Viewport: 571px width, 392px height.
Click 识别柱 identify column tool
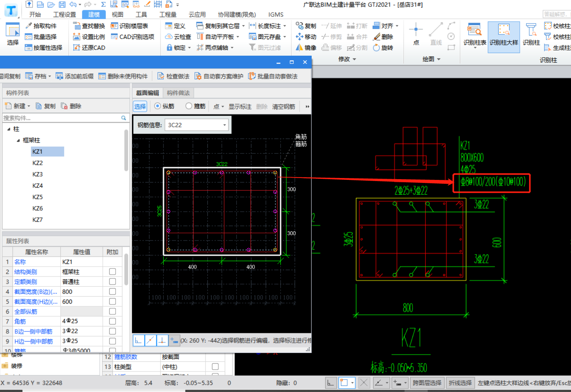click(531, 34)
